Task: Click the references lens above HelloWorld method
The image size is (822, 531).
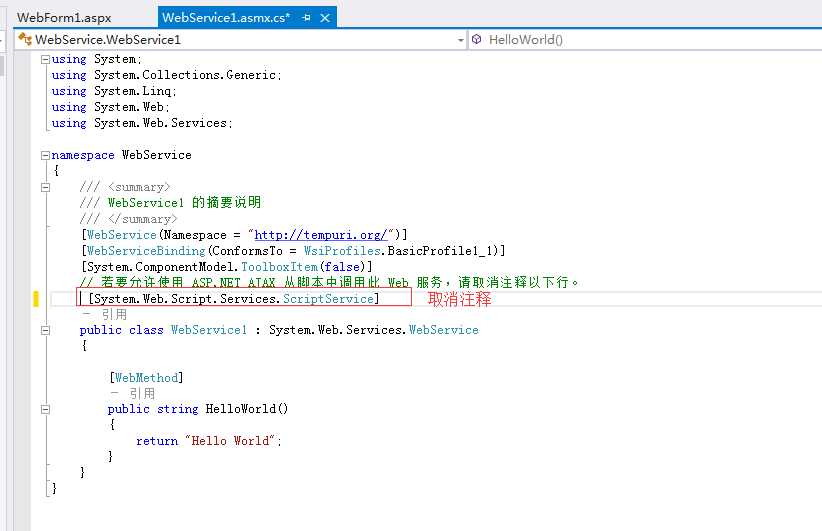Action: (133, 393)
